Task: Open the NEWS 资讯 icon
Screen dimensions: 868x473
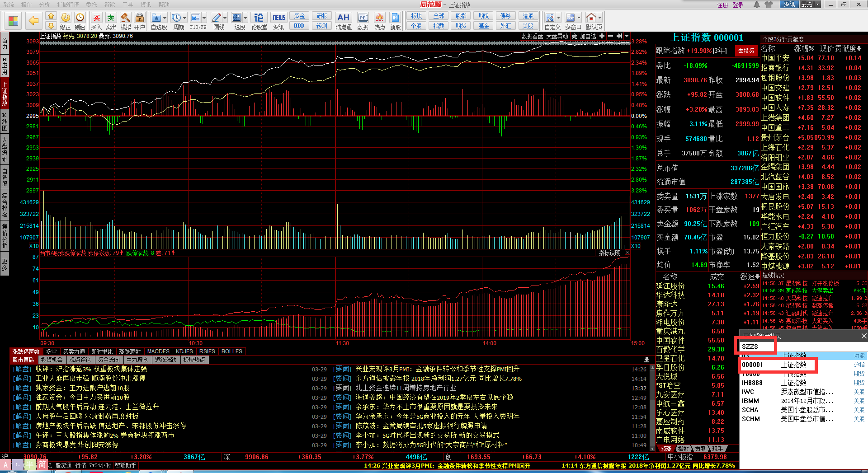Action: 279,21
